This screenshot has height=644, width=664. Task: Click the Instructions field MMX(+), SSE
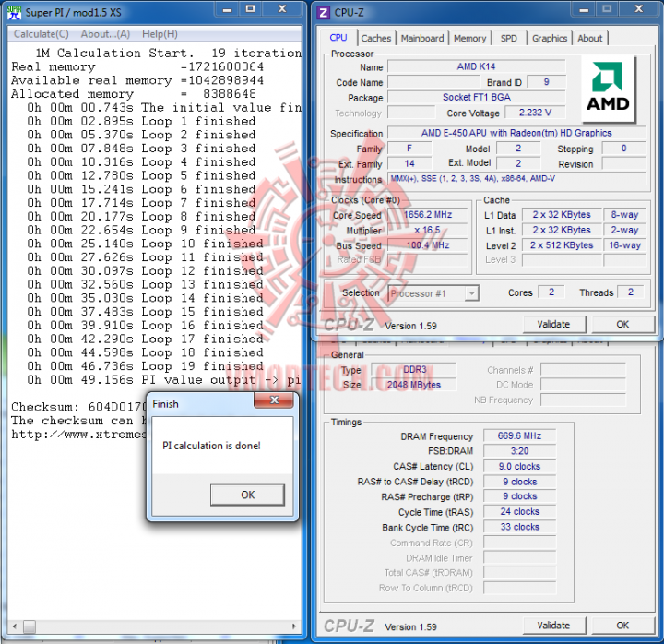pyautogui.click(x=516, y=178)
